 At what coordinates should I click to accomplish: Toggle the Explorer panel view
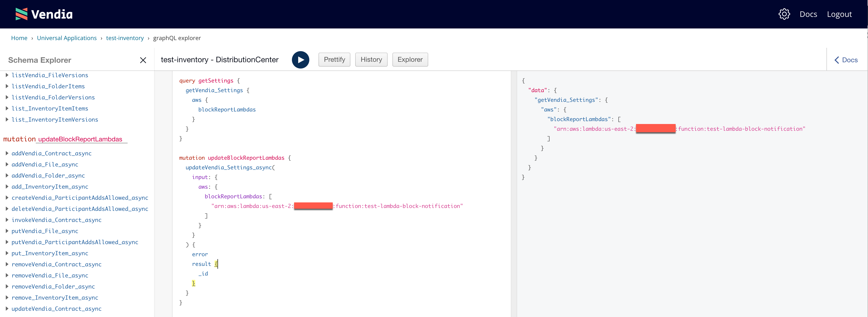tap(410, 59)
